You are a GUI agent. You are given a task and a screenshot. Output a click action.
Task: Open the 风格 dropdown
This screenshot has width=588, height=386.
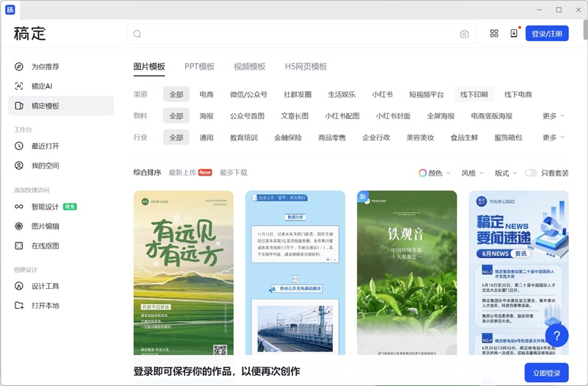point(472,173)
